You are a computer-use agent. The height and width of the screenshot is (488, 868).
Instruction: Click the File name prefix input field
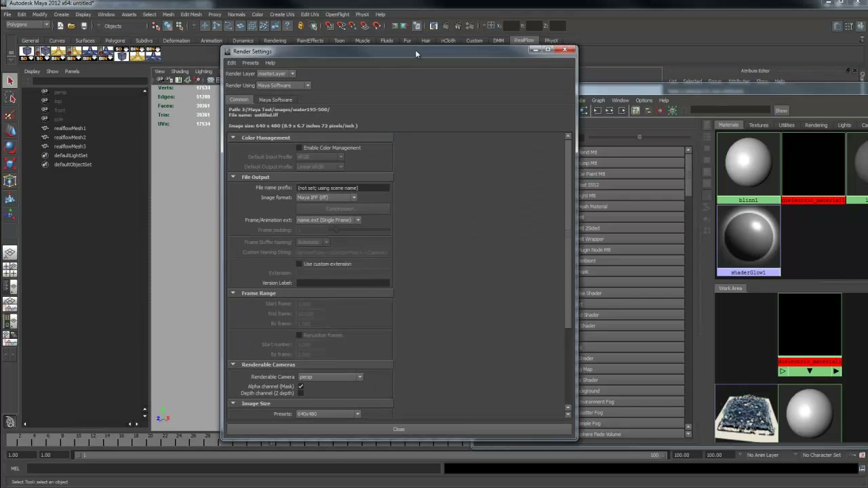click(x=343, y=188)
